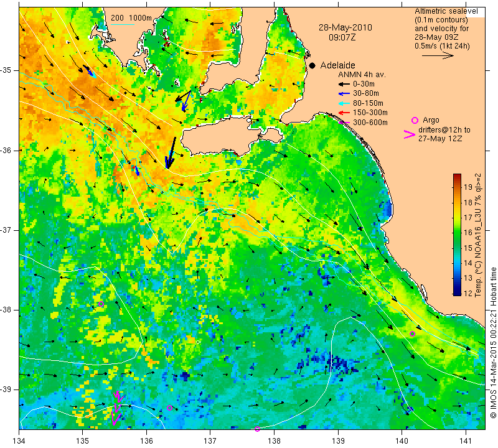Image resolution: width=498 pixels, height=448 pixels.
Task: Click the Argo float circle on bottom axis near 137.7
Action: point(257,429)
